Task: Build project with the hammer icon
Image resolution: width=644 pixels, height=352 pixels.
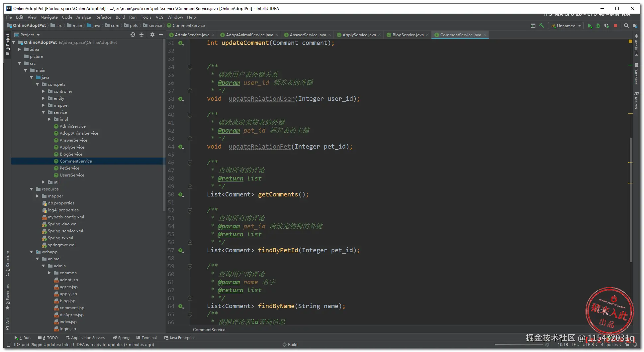Action: click(x=542, y=26)
